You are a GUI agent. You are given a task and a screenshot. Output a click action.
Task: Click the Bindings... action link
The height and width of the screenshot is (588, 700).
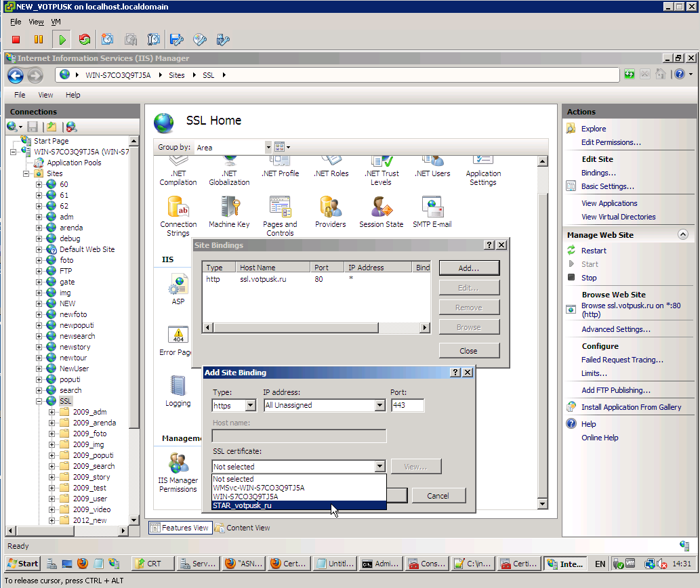[598, 173]
